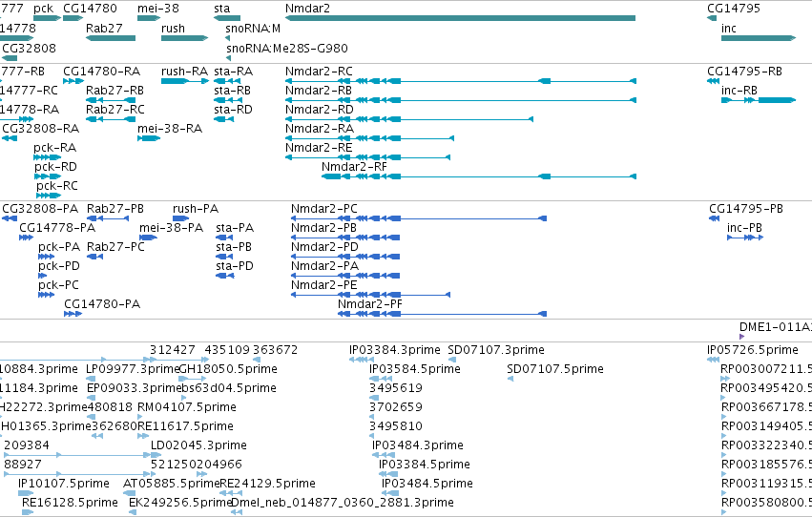The width and height of the screenshot is (812, 517).
Task: Click the IP05726.5prime EST label
Action: 753,350
